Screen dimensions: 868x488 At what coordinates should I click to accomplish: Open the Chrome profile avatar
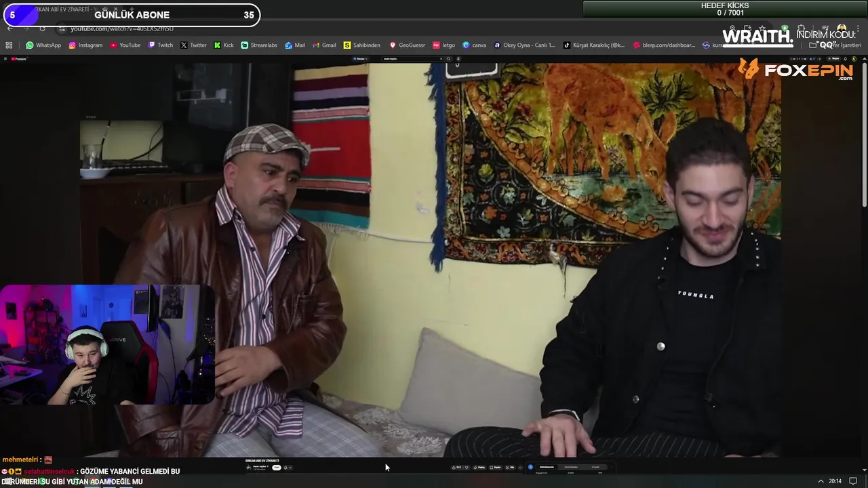(x=842, y=28)
